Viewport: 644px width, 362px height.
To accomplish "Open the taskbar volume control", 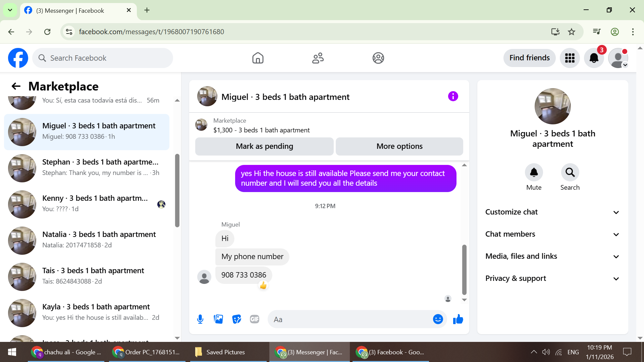I will pos(546,352).
